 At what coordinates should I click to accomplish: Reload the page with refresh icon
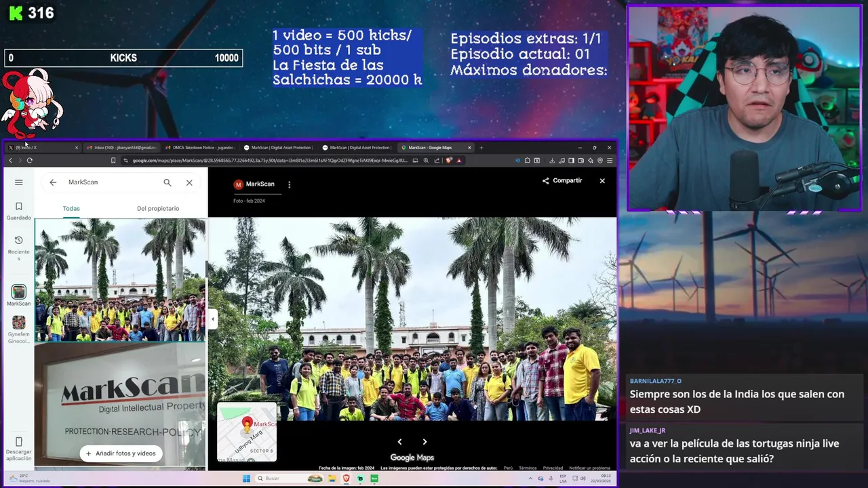[x=29, y=161]
